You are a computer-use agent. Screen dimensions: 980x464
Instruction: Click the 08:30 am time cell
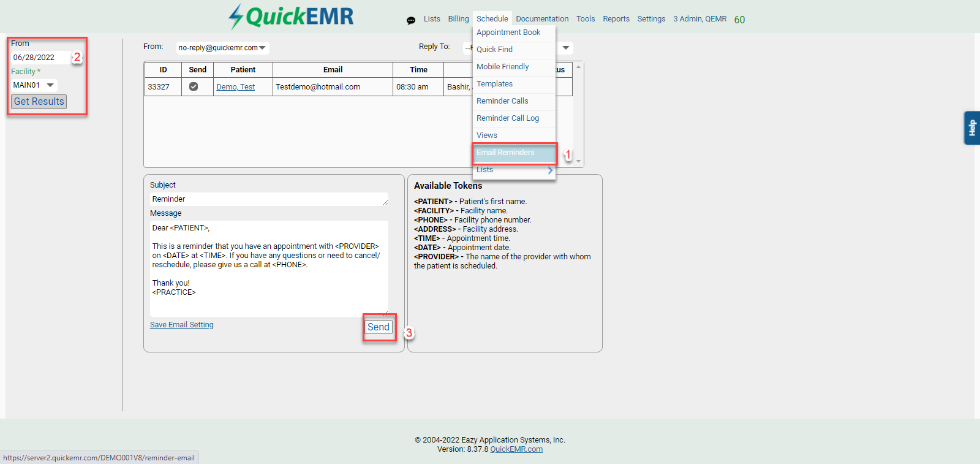(418, 87)
